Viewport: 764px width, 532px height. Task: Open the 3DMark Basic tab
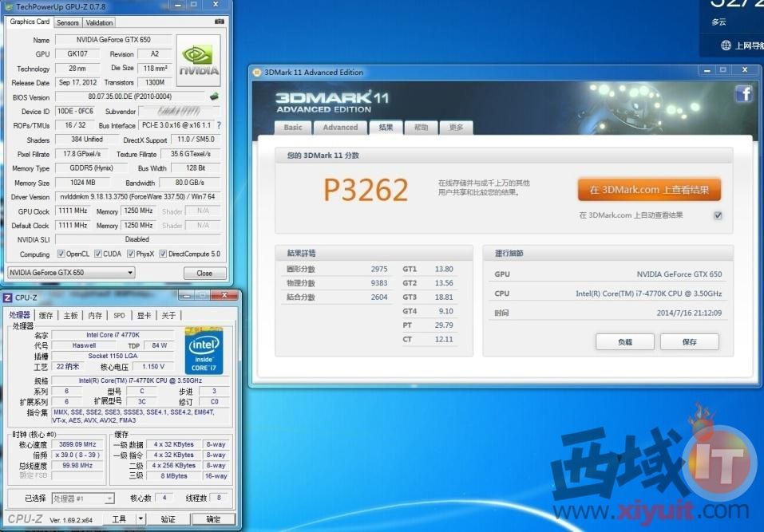(293, 127)
